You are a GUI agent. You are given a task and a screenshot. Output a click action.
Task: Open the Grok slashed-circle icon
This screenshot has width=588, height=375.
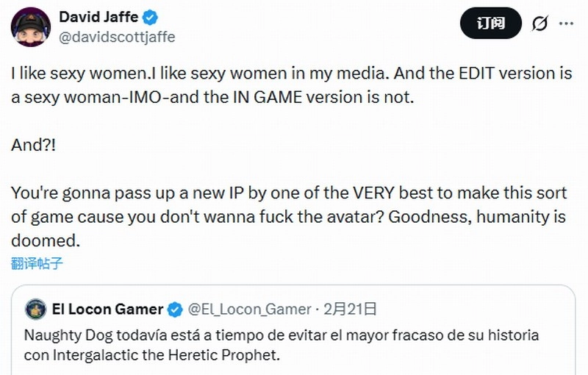(539, 24)
